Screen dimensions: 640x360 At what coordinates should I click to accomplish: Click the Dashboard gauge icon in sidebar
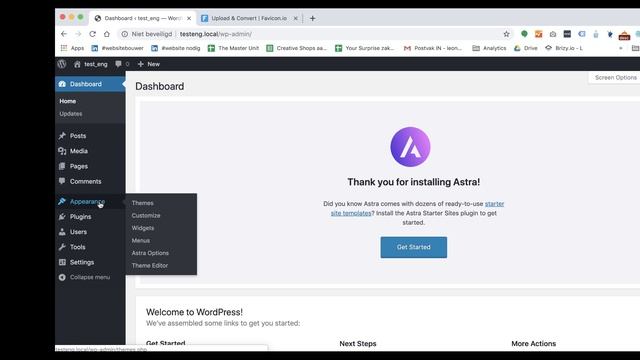(x=62, y=84)
